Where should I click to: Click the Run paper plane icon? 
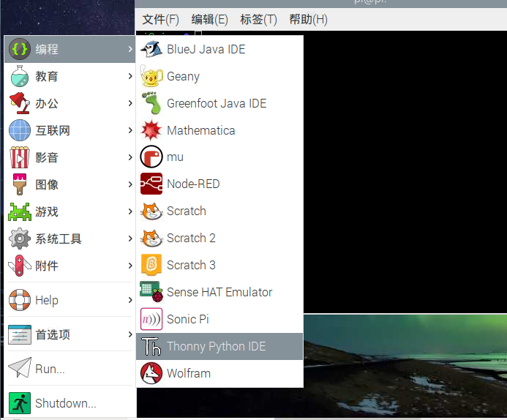click(x=20, y=368)
